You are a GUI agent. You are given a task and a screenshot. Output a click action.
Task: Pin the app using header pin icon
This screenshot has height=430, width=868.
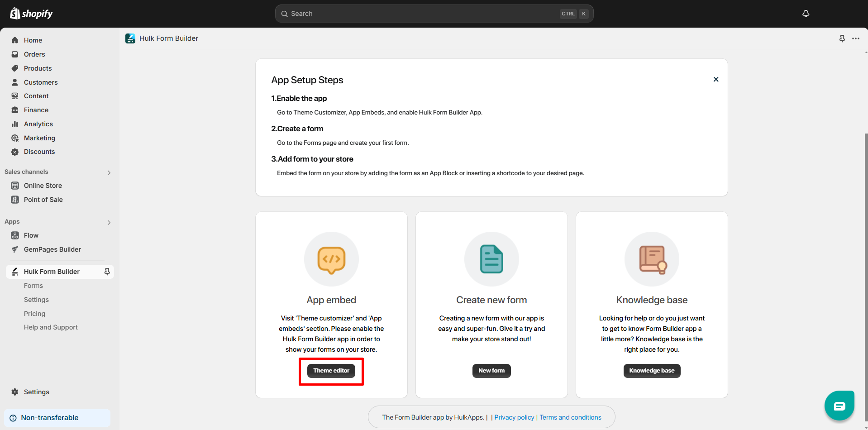point(842,38)
